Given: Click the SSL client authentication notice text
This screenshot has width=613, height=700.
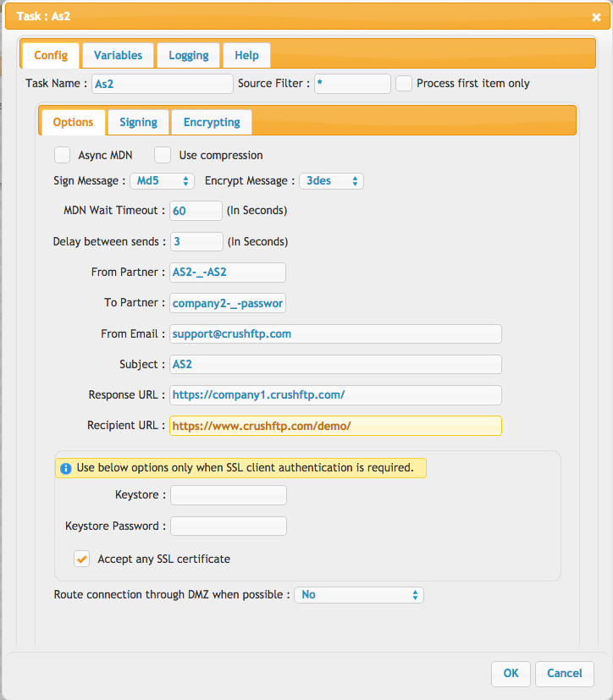Looking at the screenshot, I should [245, 468].
